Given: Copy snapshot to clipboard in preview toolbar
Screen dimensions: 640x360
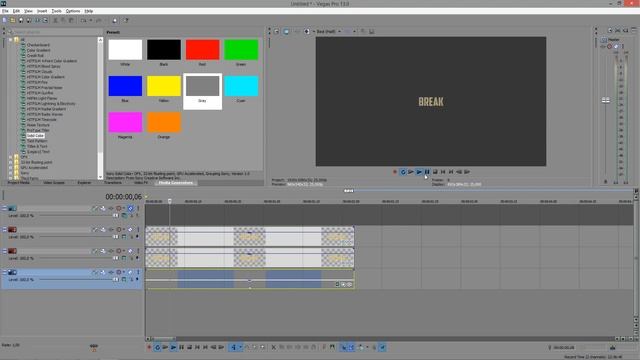Looking at the screenshot, I should [x=363, y=31].
